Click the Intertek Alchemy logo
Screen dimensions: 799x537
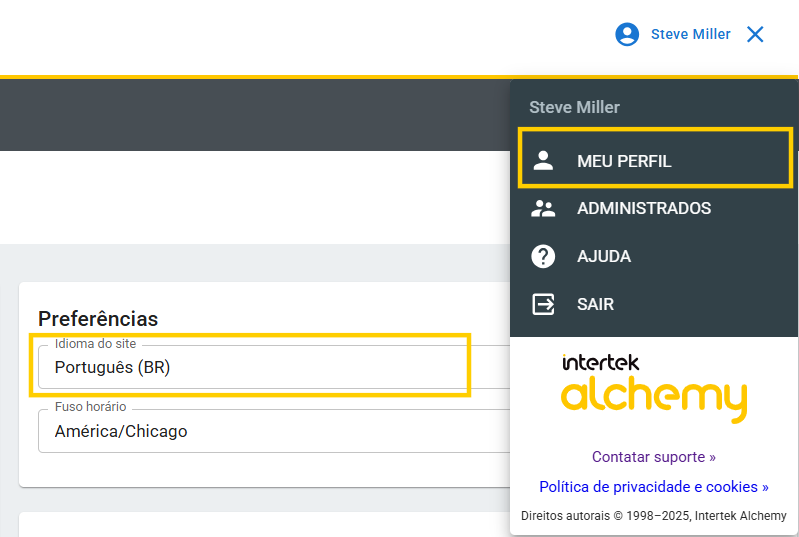[653, 387]
